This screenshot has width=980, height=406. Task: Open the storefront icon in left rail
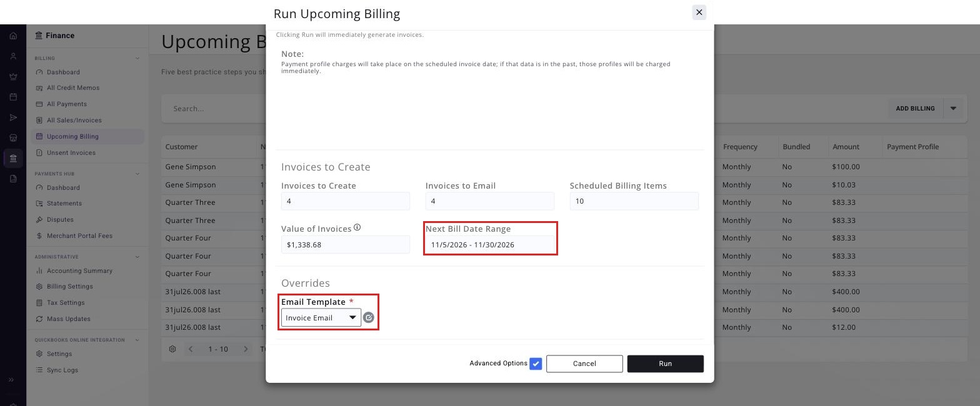point(13,137)
